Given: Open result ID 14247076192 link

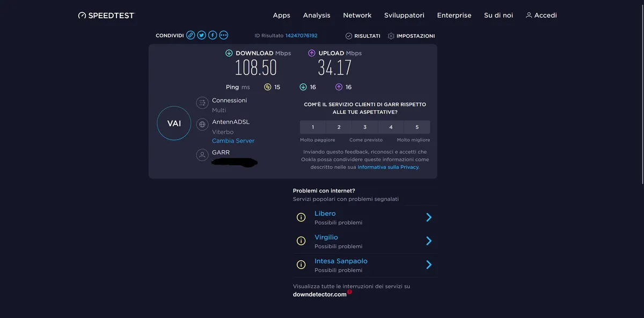Looking at the screenshot, I should [x=301, y=35].
